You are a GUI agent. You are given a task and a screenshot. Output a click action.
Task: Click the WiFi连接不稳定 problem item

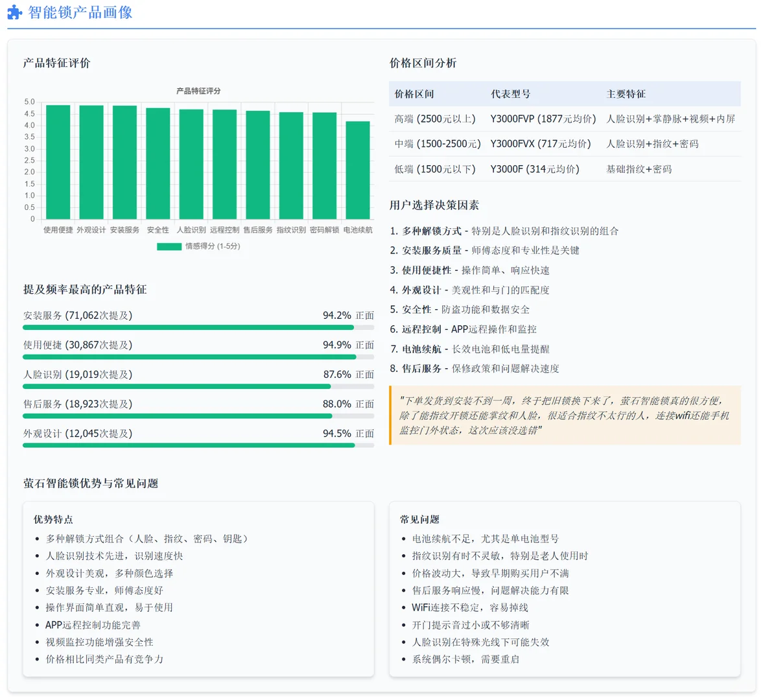click(470, 608)
